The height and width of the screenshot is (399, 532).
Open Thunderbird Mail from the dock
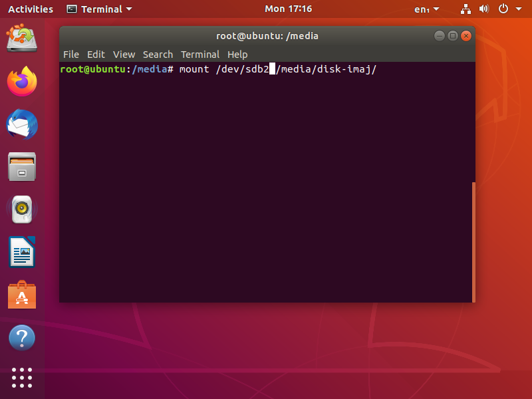coord(22,124)
